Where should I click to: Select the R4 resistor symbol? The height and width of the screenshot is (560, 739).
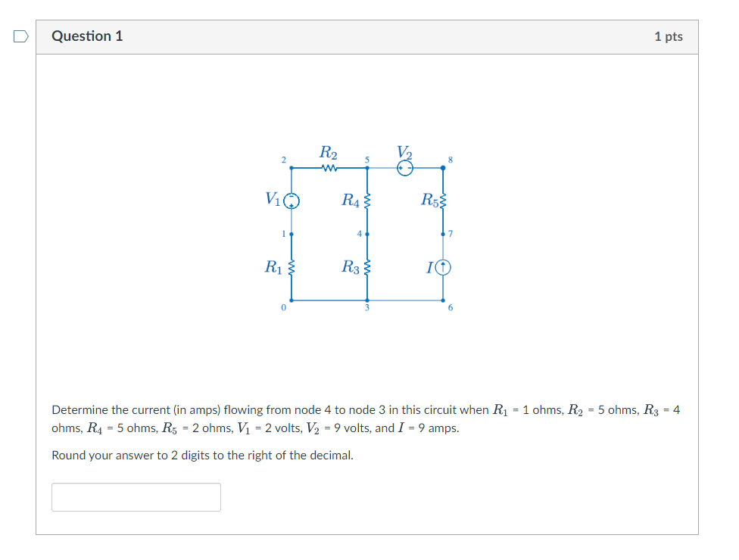click(367, 201)
